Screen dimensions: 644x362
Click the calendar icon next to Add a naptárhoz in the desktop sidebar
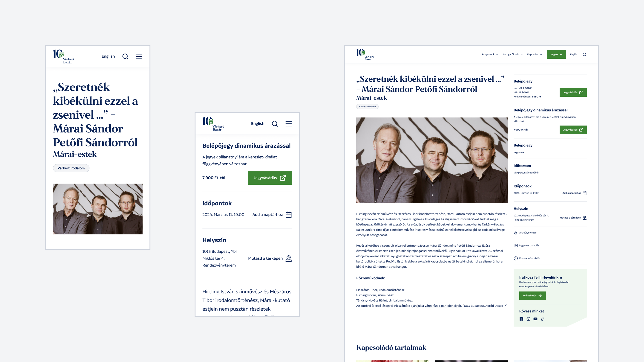click(584, 193)
